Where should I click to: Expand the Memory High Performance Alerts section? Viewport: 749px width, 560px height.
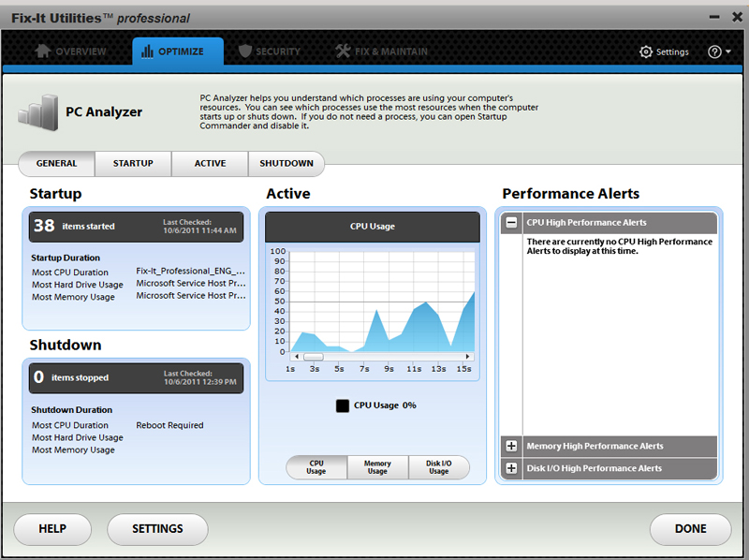pyautogui.click(x=512, y=447)
